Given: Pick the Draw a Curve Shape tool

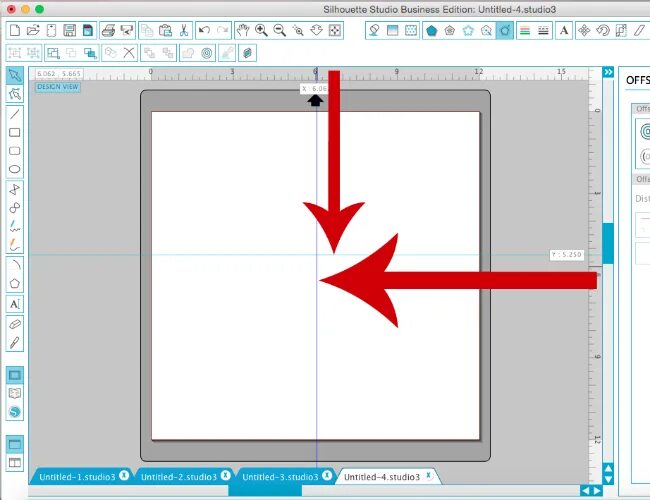Looking at the screenshot, I should coord(15,208).
